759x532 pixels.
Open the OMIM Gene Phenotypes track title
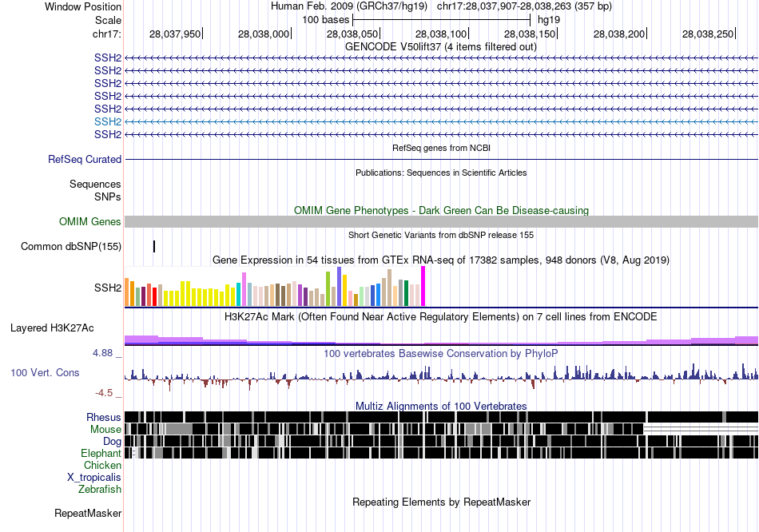(441, 211)
